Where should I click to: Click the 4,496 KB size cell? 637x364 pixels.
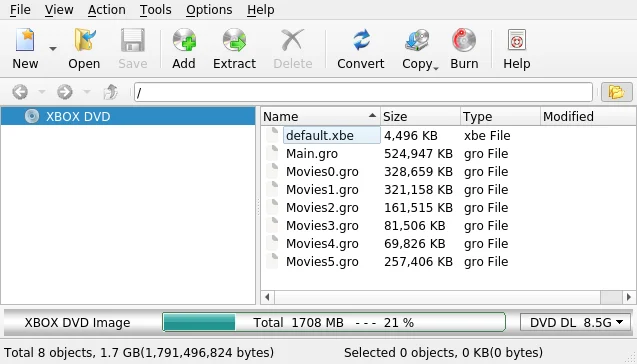(x=411, y=135)
